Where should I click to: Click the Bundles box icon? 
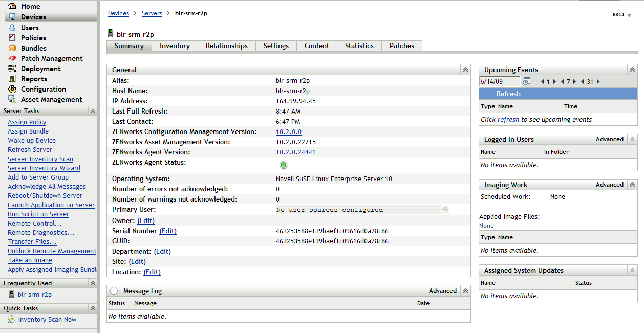click(12, 48)
